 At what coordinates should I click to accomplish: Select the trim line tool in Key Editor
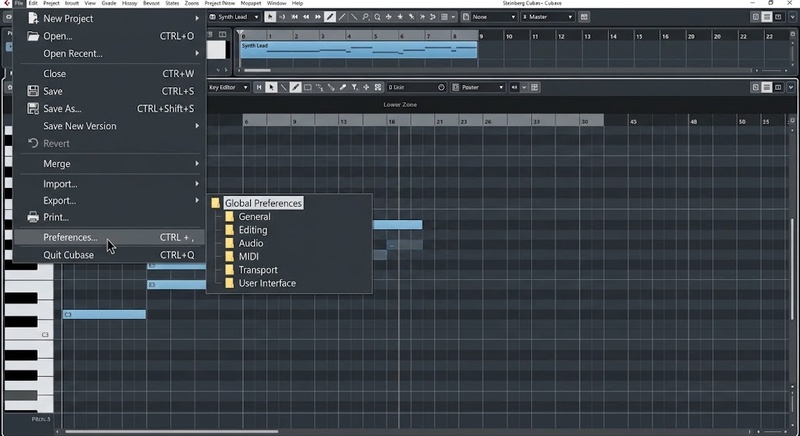(x=284, y=87)
